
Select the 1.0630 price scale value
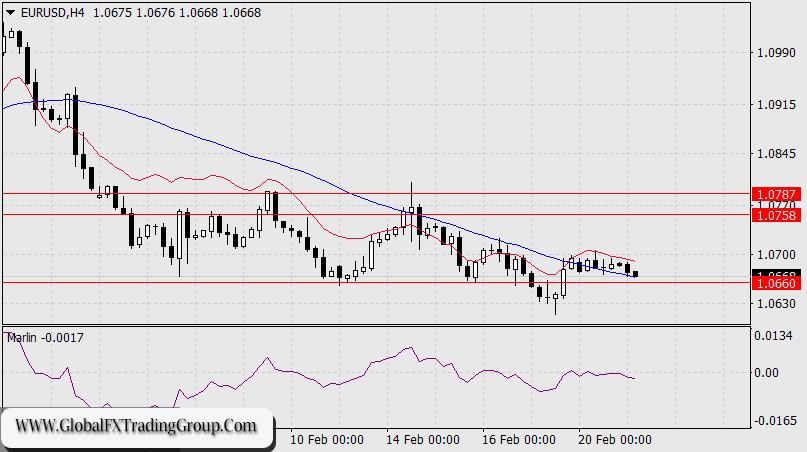pyautogui.click(x=776, y=303)
